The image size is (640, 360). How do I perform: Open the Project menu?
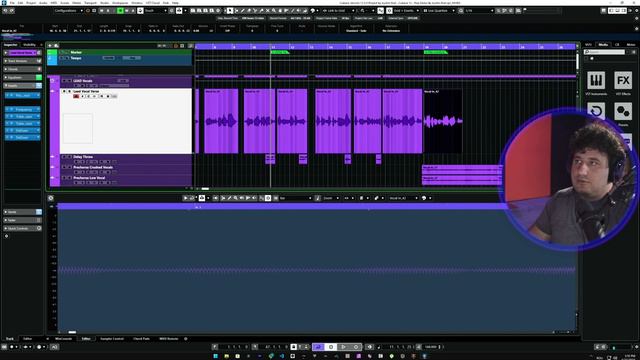[x=31, y=3]
